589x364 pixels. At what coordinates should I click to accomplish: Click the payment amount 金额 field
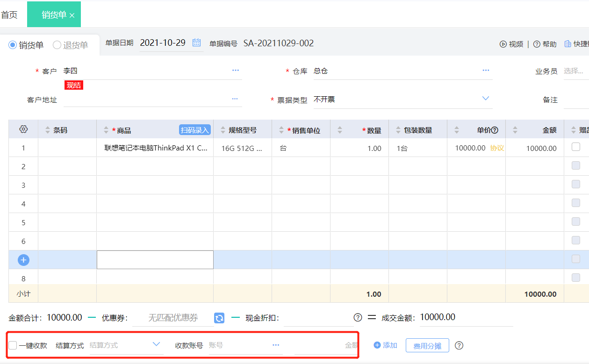click(x=326, y=346)
